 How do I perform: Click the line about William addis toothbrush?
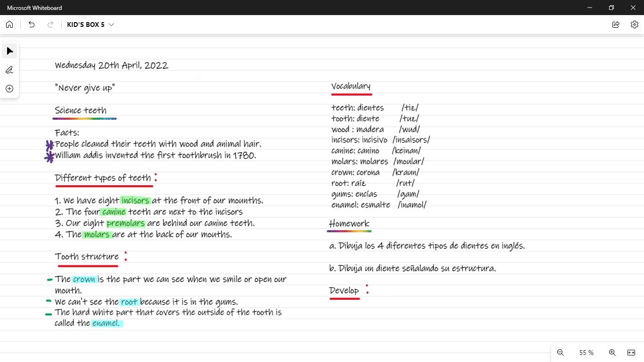tap(156, 155)
